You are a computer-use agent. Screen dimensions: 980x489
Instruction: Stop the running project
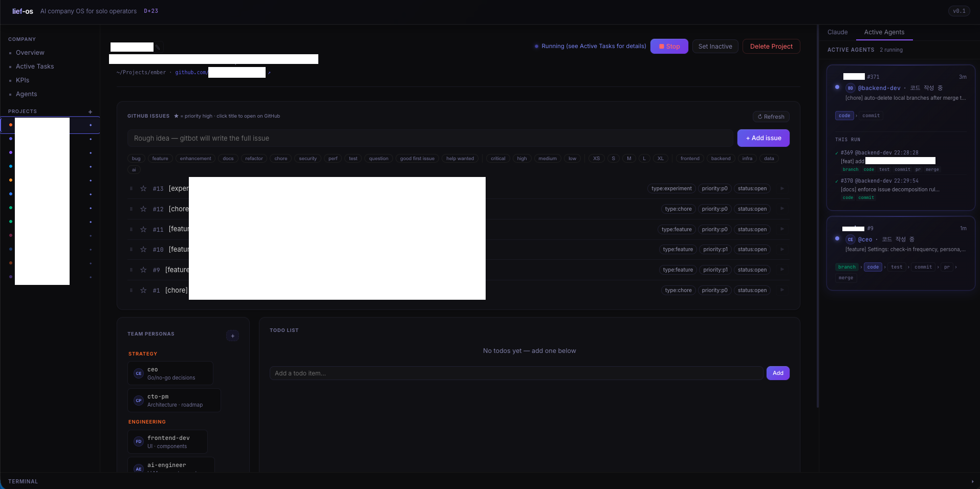[669, 47]
